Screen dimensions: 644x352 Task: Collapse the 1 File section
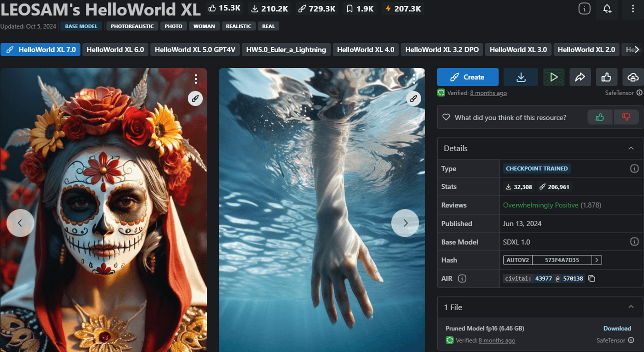coord(631,307)
